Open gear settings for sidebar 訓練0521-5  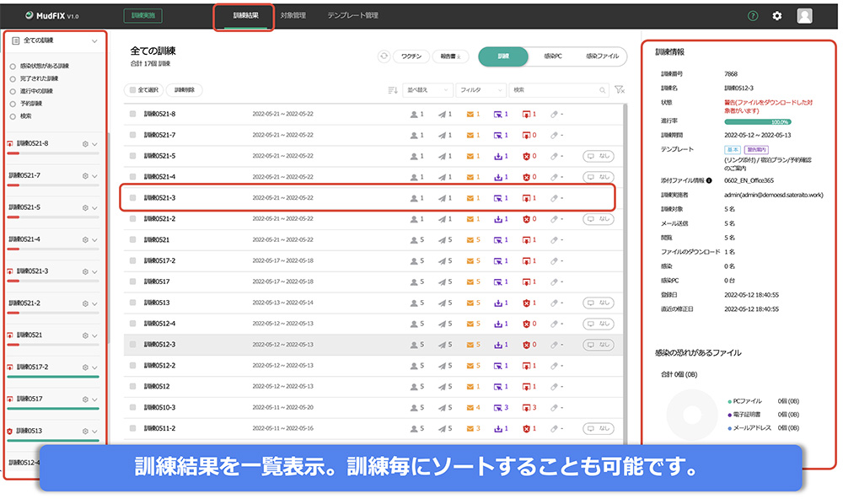click(85, 208)
